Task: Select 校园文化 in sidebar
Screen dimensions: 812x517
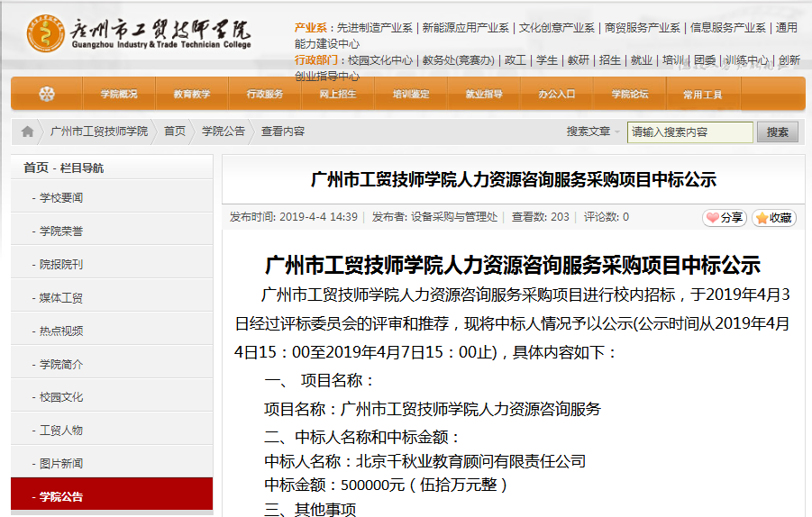Action: (112, 397)
